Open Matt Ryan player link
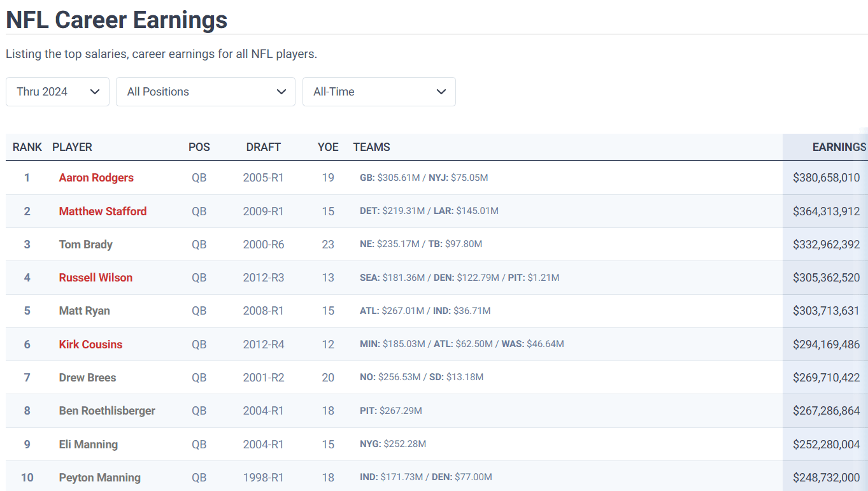The height and width of the screenshot is (491, 868). click(x=85, y=311)
